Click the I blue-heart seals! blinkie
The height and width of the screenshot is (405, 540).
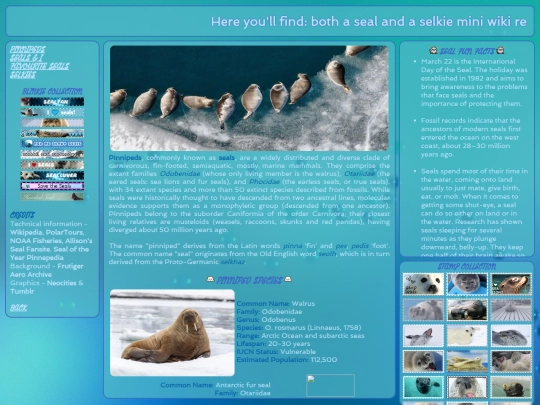point(52,112)
